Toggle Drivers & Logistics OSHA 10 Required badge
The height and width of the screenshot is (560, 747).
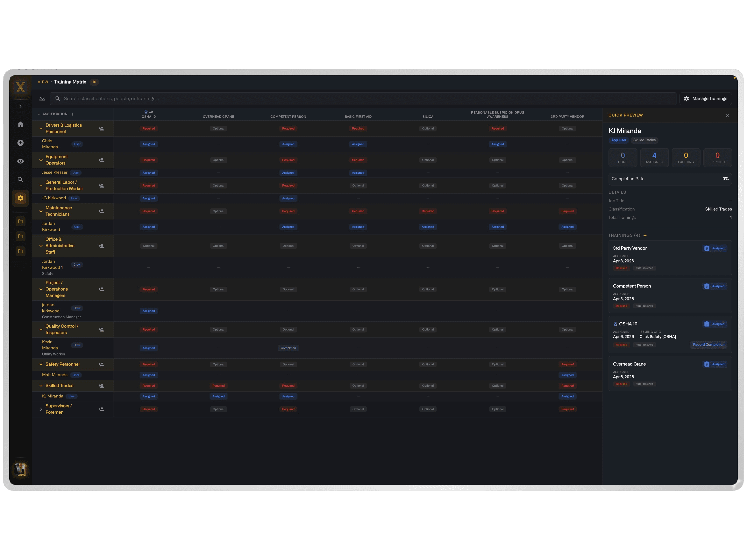click(149, 129)
